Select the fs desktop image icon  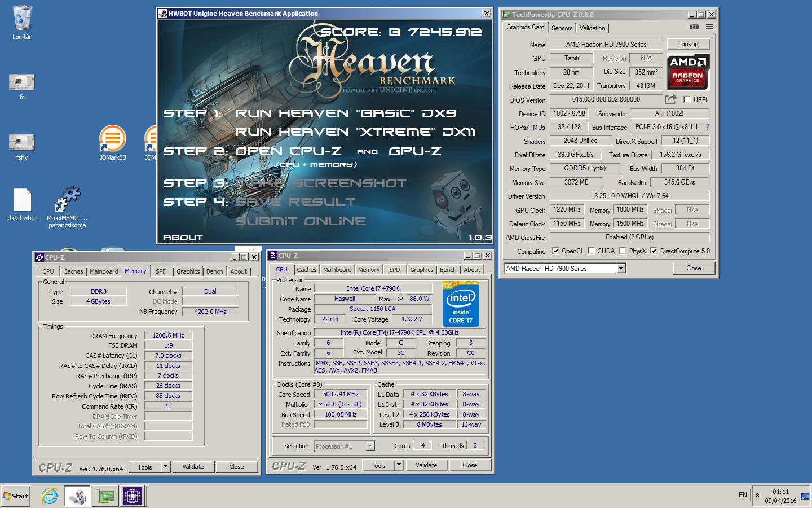[21, 82]
